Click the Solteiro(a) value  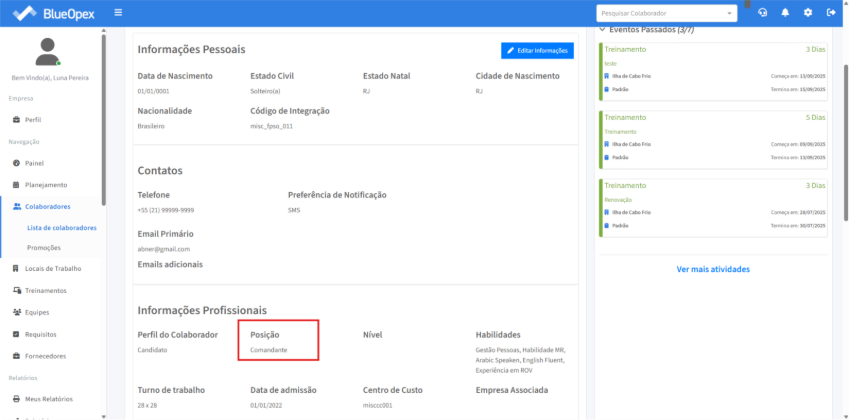tap(265, 91)
